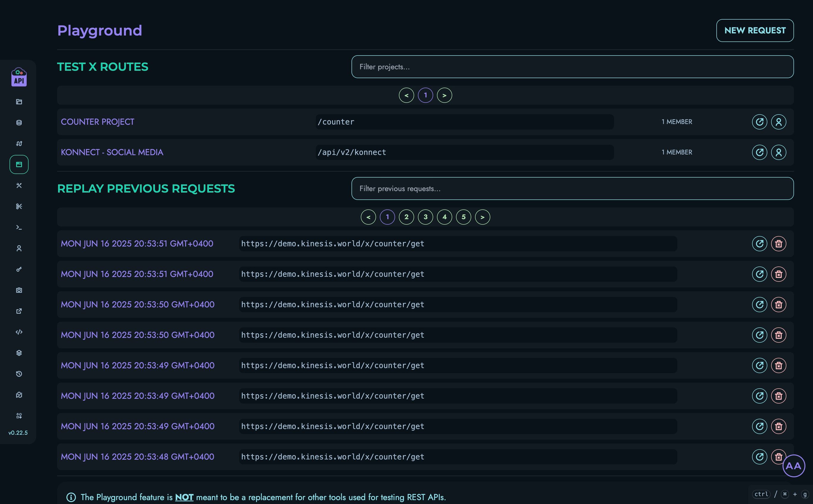Open the COUNTER PROJECT name

97,122
